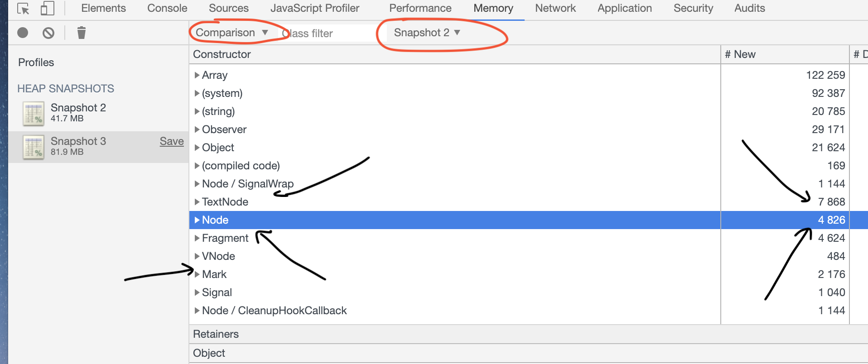This screenshot has height=364, width=868.
Task: Click the 122 259 value for Array
Action: tap(825, 75)
